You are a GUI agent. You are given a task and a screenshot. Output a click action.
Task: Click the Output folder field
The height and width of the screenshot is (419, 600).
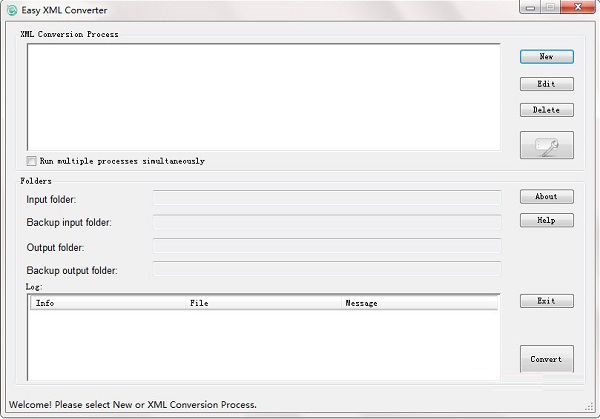pos(327,246)
